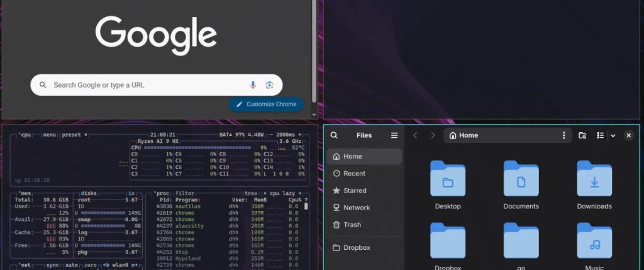This screenshot has width=644, height=270.
Task: Select the Hyprland process row in btop
Action: (227, 259)
